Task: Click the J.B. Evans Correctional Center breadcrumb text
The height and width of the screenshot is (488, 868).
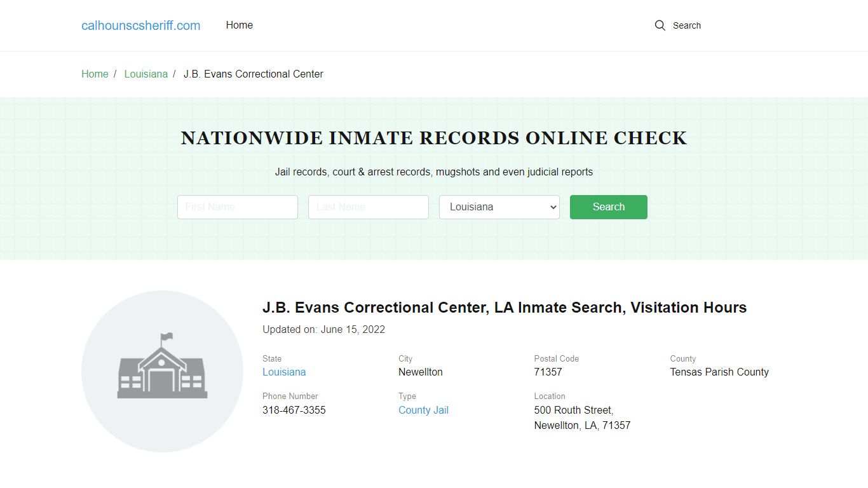Action: [254, 74]
